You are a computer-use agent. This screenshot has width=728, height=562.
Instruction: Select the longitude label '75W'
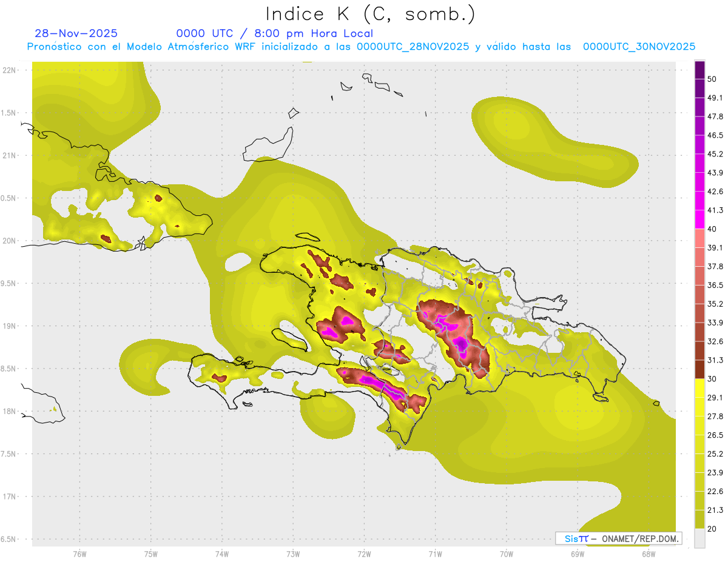point(151,554)
